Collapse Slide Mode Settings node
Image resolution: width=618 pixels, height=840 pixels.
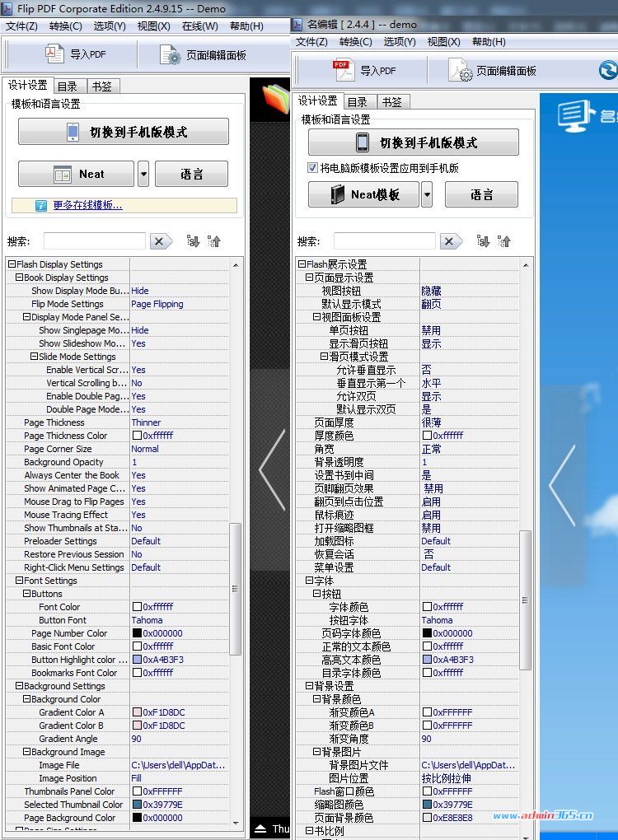tap(34, 357)
